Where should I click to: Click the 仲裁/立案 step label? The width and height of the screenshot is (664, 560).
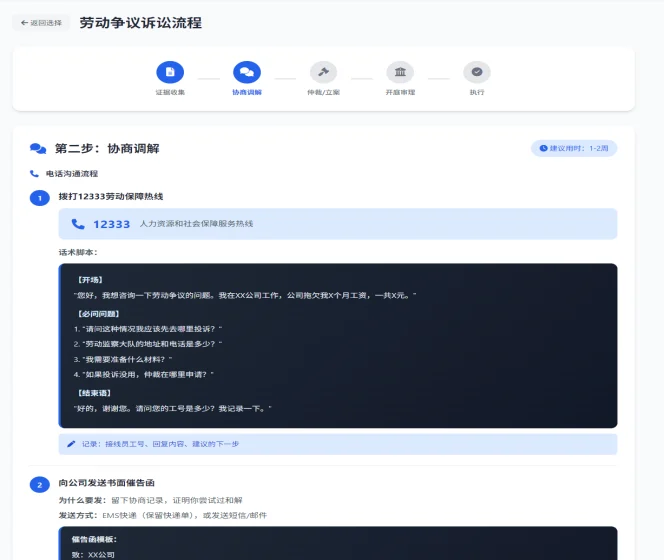(324, 92)
